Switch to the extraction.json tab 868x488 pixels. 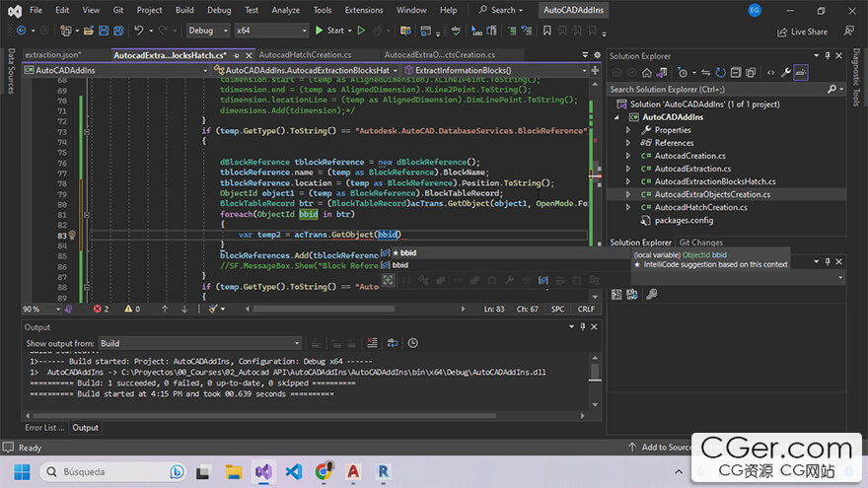[53, 55]
